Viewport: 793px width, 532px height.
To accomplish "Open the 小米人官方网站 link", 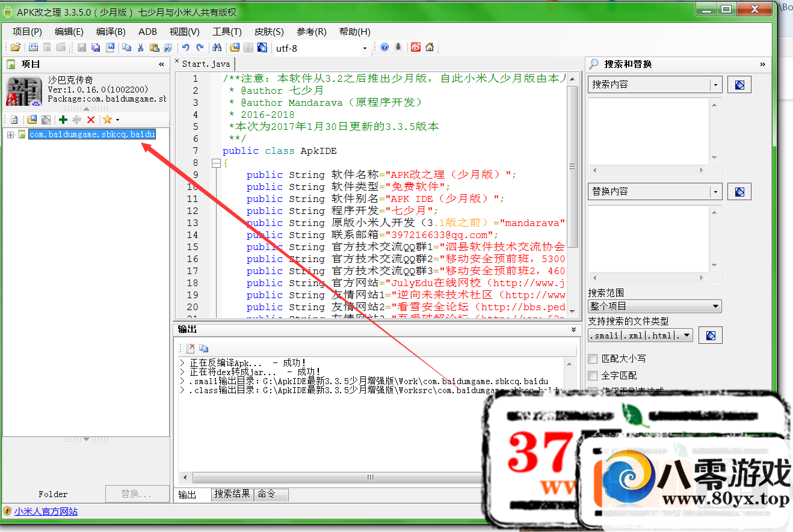I will pos(46,512).
